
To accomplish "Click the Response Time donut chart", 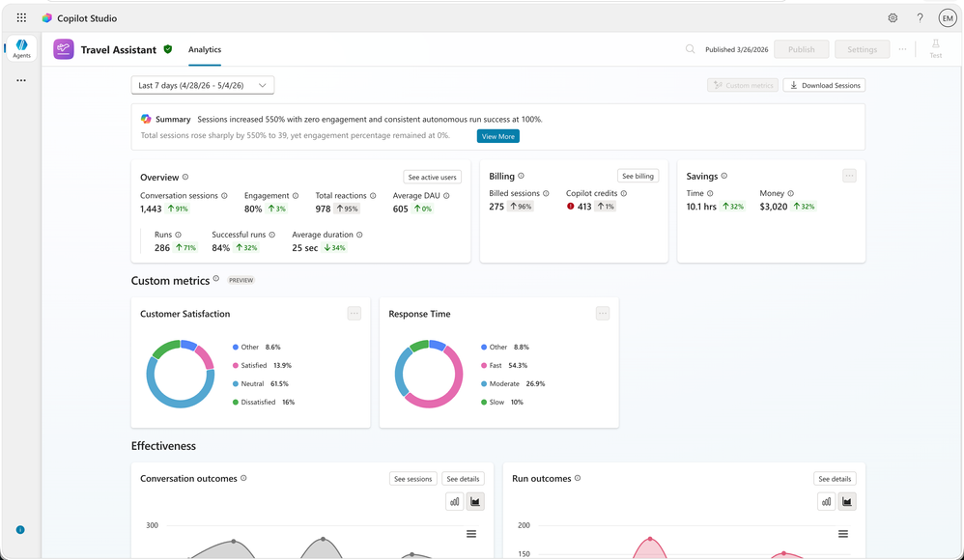I will (x=429, y=374).
